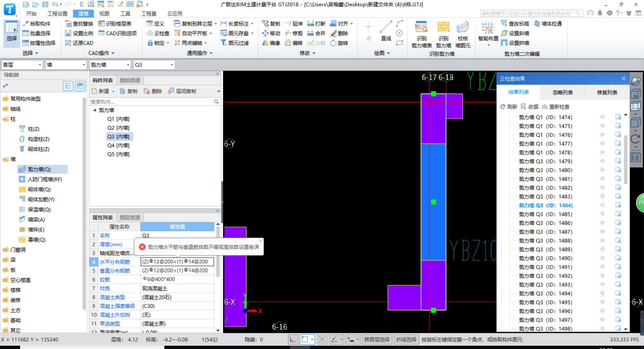
Task: Collapse the 剪力墙 tree node in component list
Action: (x=95, y=110)
